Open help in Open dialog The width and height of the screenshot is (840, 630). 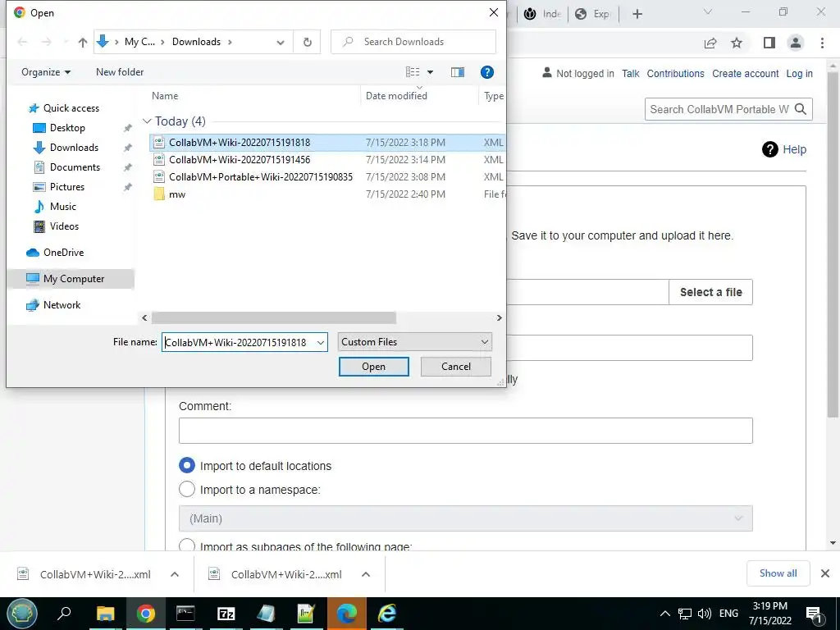coord(486,72)
